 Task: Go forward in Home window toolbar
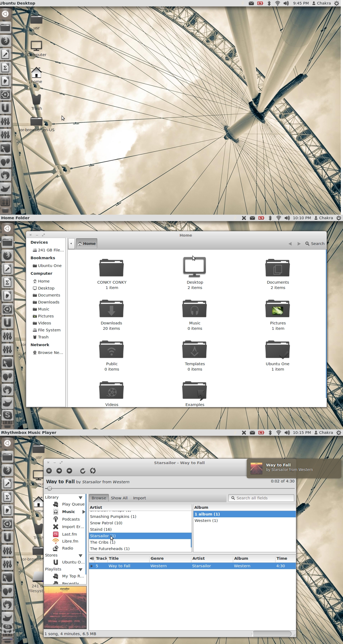299,244
